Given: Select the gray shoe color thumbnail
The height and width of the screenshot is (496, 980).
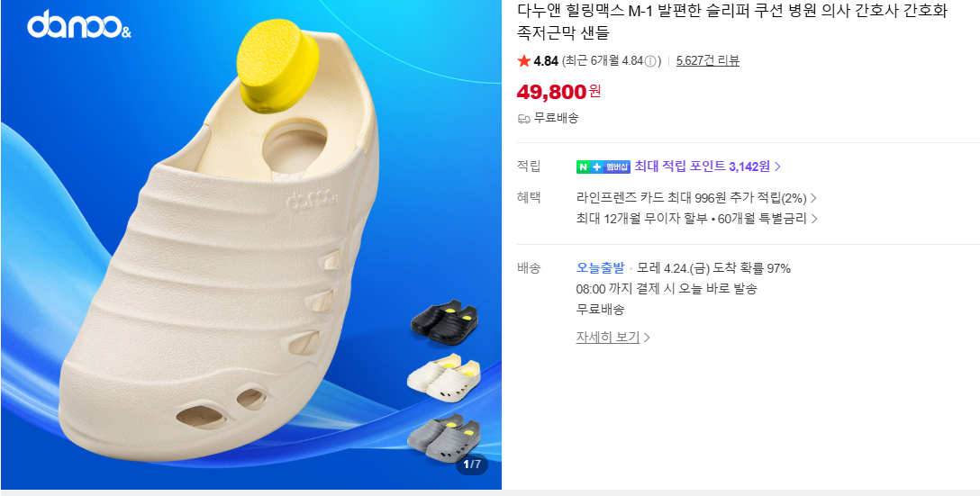Looking at the screenshot, I should 444,437.
